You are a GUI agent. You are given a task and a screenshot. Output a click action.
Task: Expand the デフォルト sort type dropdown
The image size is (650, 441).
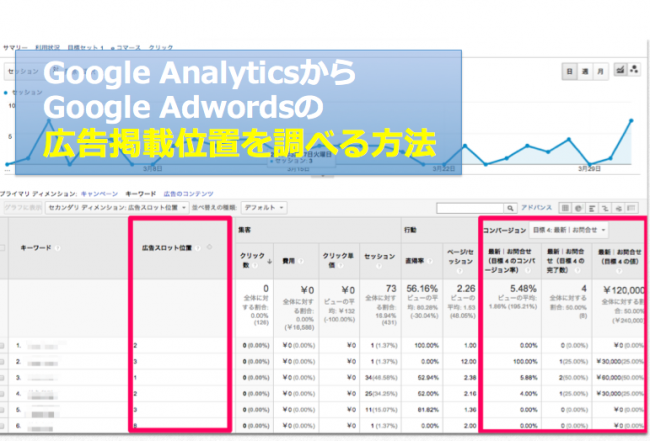pyautogui.click(x=265, y=208)
